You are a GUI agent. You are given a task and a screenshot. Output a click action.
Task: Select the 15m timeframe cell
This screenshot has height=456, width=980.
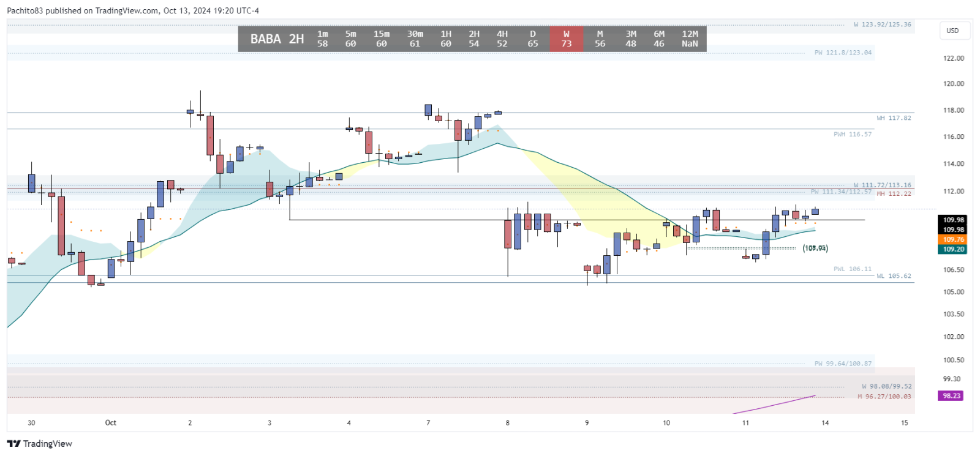pyautogui.click(x=382, y=39)
